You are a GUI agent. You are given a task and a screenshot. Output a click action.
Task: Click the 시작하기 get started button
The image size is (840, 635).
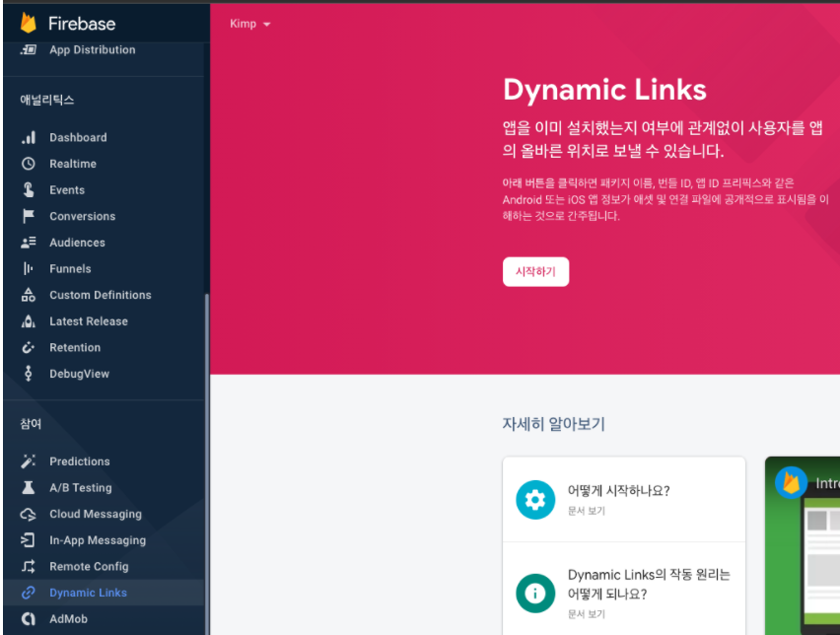point(535,272)
